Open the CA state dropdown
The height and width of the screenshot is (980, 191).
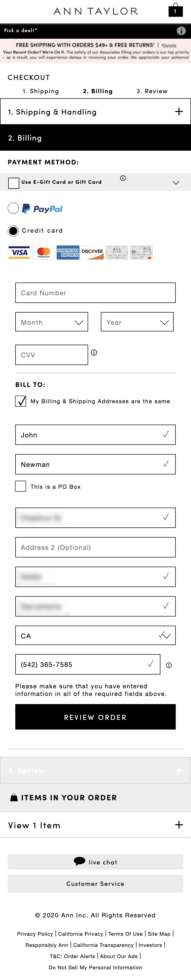95,636
